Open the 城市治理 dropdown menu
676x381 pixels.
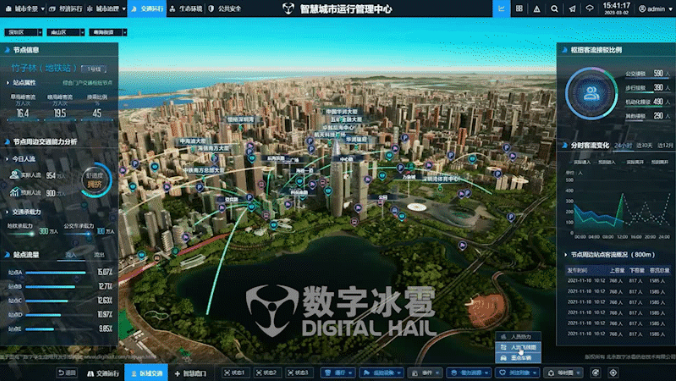click(x=106, y=9)
